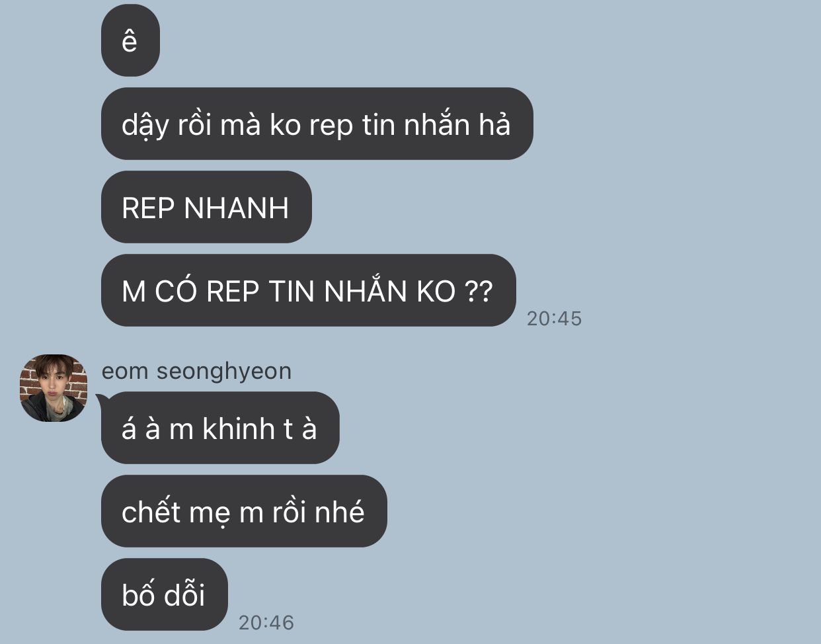Select the "M CÓ REP TIN NHẮN KO ??" bubble
Viewport: 821px width, 644px height.
coord(308,290)
